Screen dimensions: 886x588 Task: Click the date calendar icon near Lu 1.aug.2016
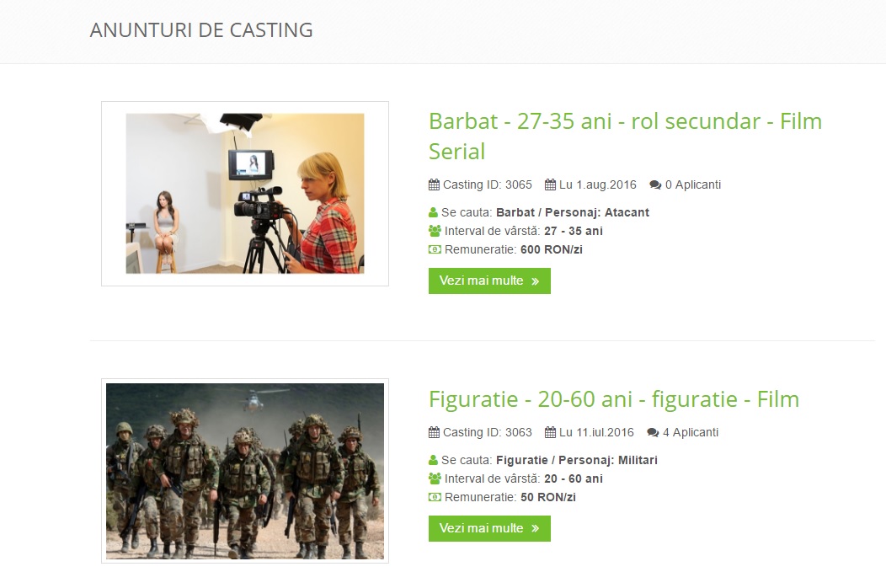coord(550,184)
